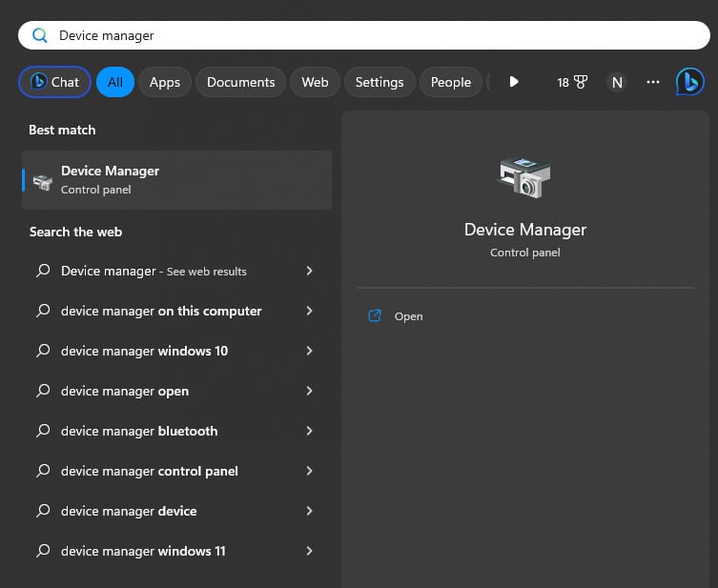Open the Chat button with Bing logo
This screenshot has height=588, width=718.
[x=54, y=82]
